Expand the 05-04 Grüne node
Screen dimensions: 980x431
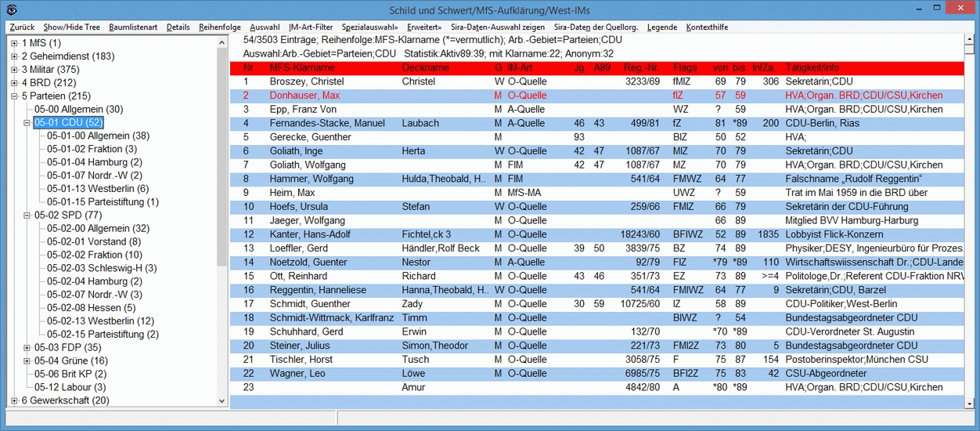click(27, 360)
